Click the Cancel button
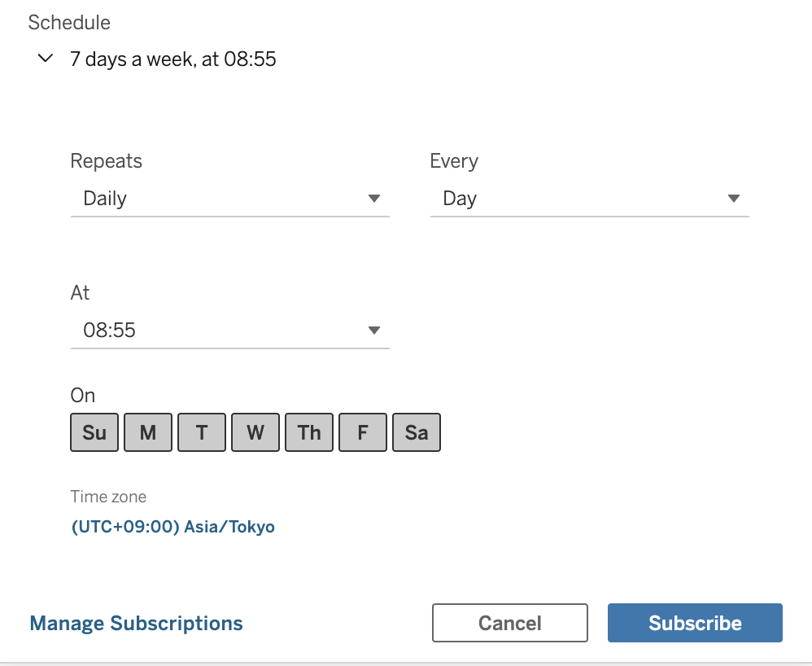 point(510,623)
